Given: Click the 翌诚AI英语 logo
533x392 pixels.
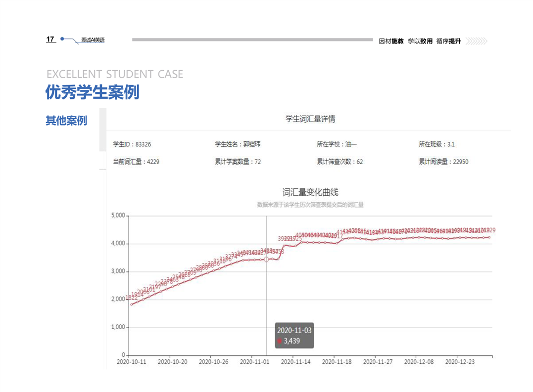Looking at the screenshot, I should tap(93, 40).
